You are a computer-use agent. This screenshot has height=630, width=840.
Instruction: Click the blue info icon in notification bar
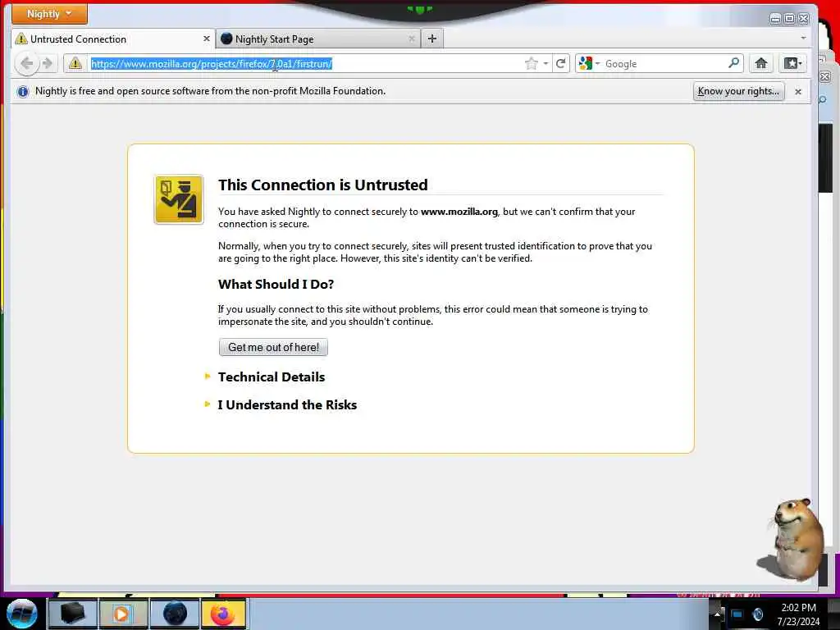click(22, 92)
